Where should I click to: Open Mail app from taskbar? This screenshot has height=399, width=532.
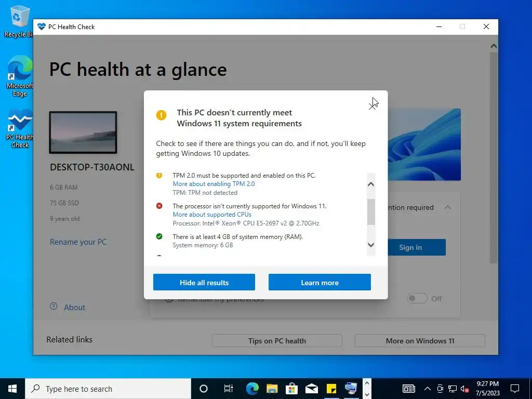coord(312,389)
